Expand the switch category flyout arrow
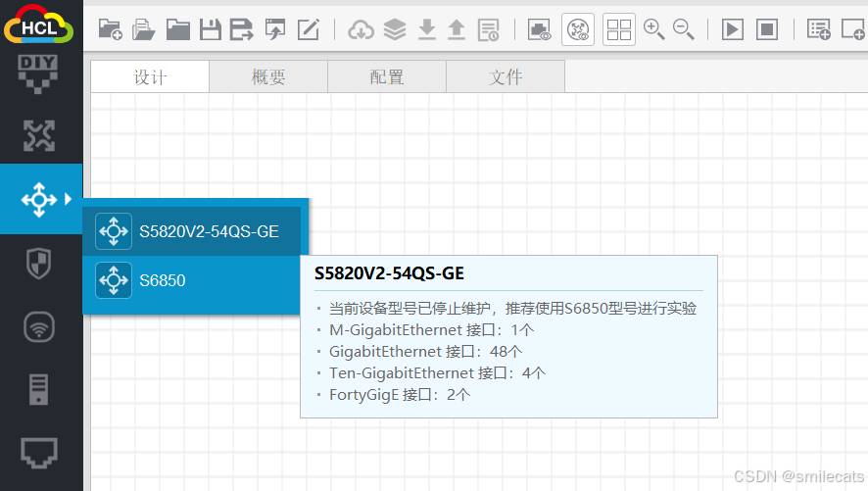The height and width of the screenshot is (491, 868). [x=68, y=199]
